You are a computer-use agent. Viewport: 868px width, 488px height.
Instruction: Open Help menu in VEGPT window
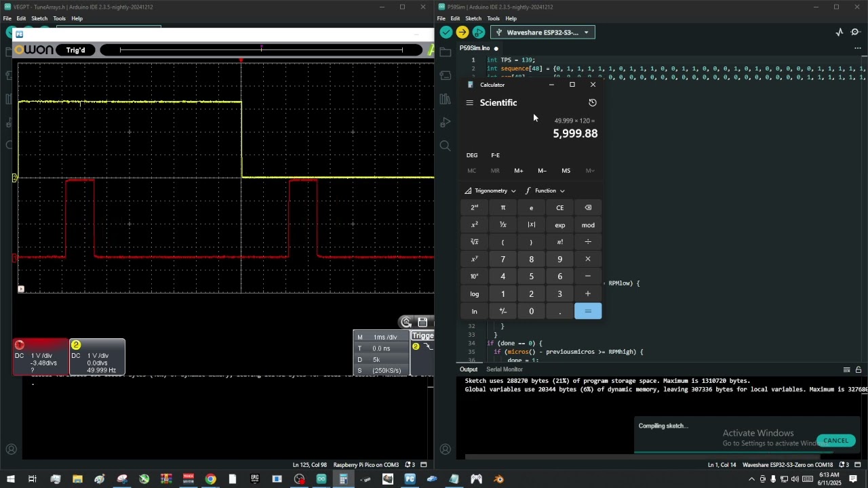[x=77, y=18]
